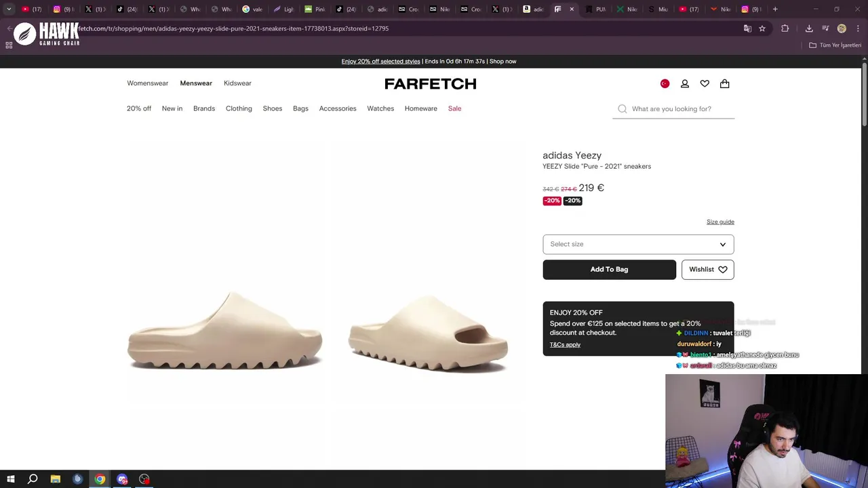Screen dimensions: 868x488
Task: Open the Shoes menu
Action: click(273, 108)
